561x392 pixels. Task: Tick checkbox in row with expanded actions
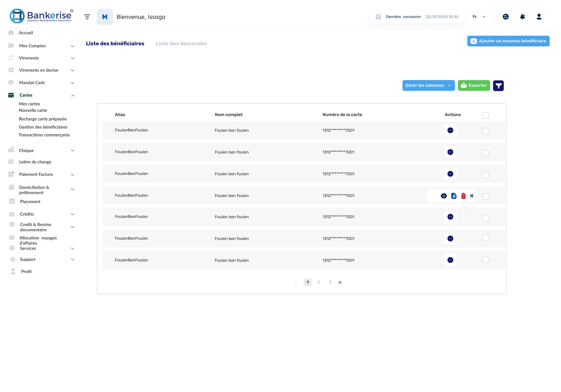tap(486, 197)
